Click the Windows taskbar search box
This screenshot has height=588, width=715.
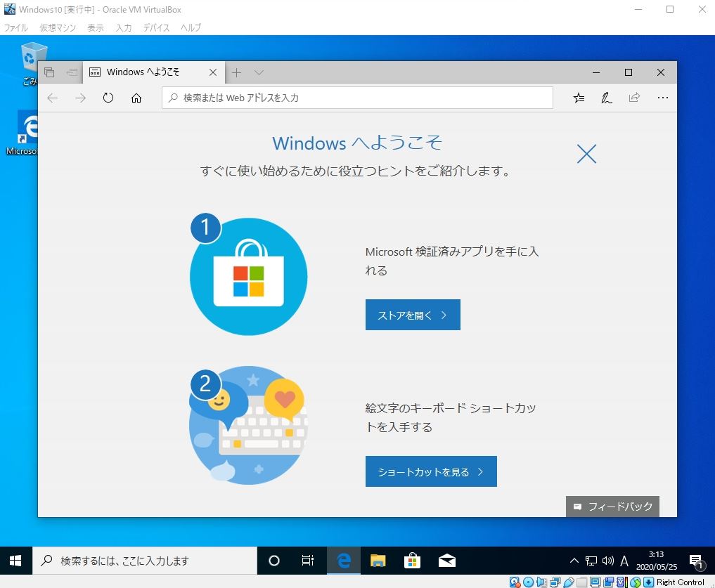coord(145,561)
